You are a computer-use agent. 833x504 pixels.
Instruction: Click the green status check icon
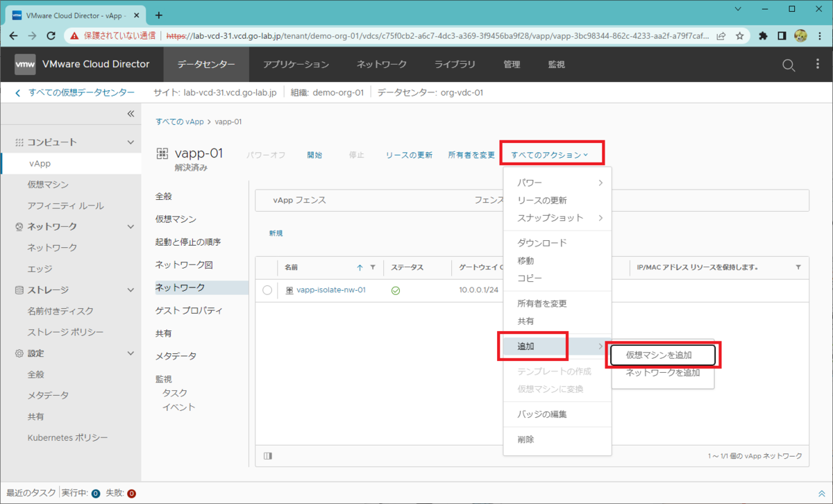pyautogui.click(x=396, y=290)
